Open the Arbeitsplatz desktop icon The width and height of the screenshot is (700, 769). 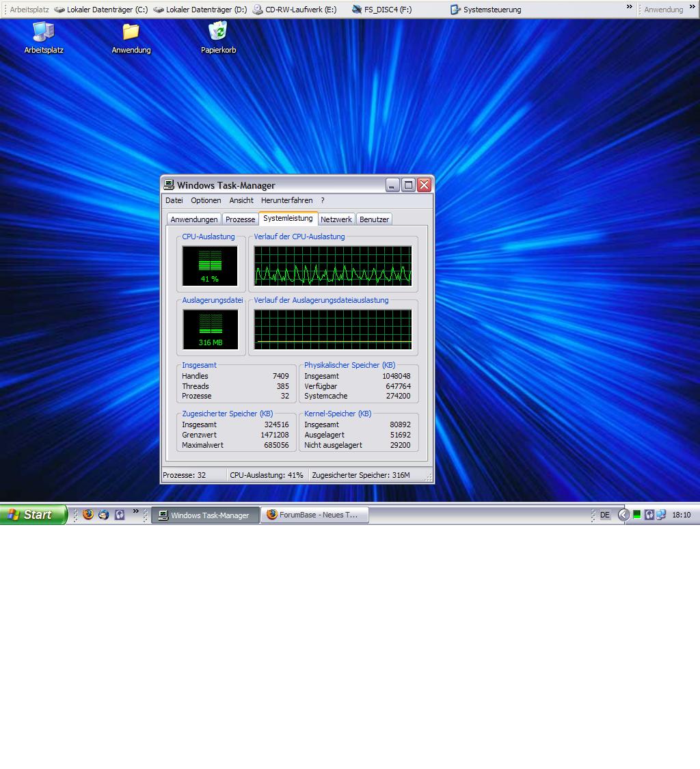coord(44,38)
